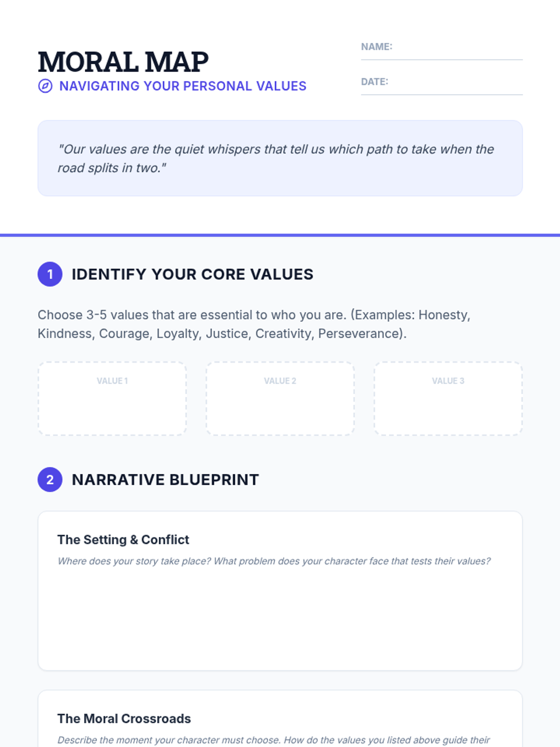This screenshot has width=560, height=747.
Task: Click the MORAL MAP title
Action: (x=123, y=62)
